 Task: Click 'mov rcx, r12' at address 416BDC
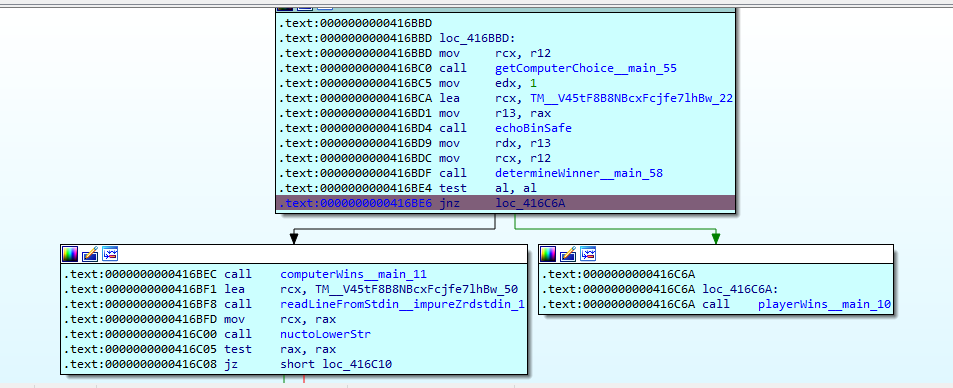(x=495, y=158)
